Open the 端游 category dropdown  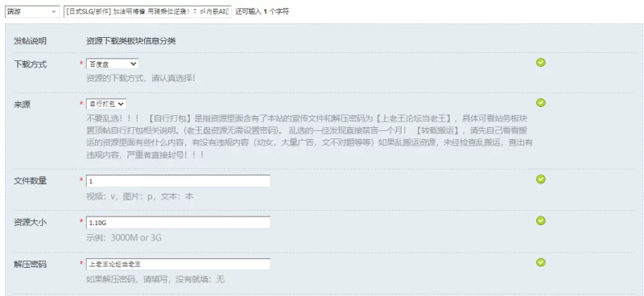click(x=32, y=11)
